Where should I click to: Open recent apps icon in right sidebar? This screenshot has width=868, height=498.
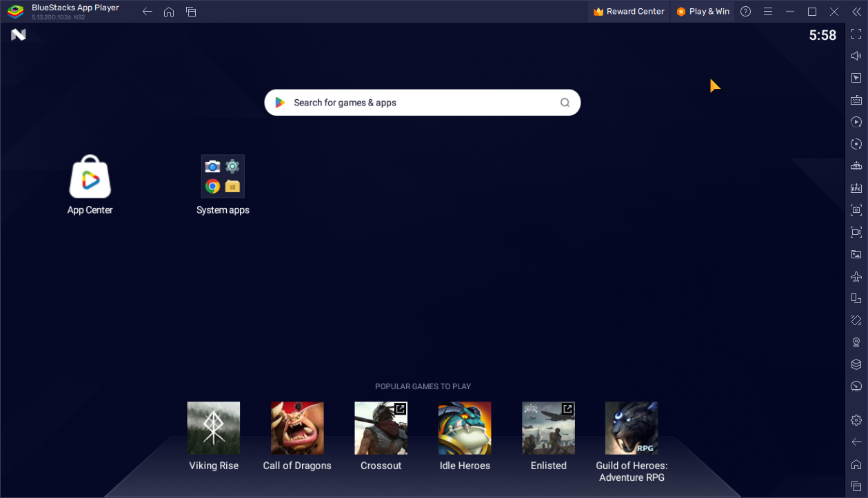[856, 486]
